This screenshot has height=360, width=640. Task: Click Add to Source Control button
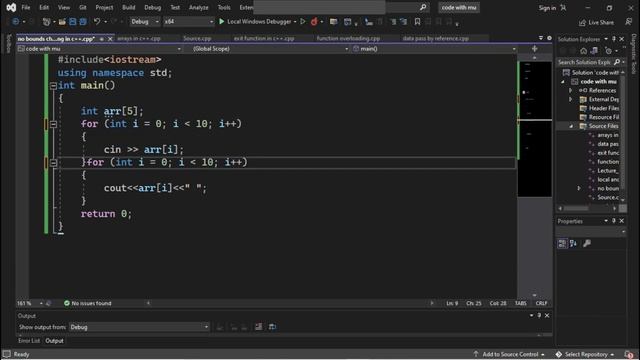pos(509,354)
